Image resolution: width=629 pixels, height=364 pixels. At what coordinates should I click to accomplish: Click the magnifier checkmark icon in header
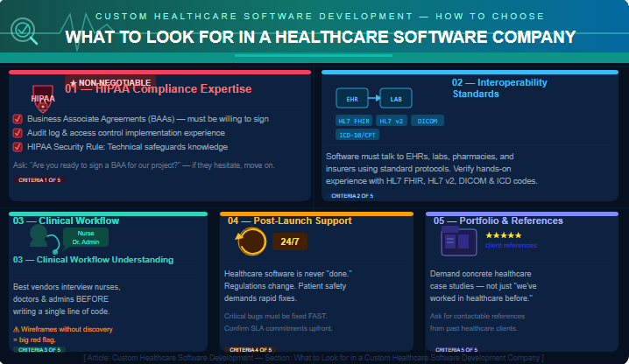click(x=24, y=31)
